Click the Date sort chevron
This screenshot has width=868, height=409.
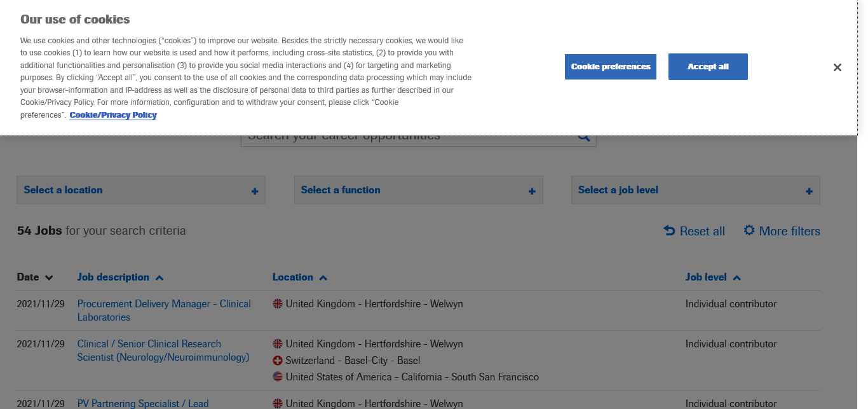pyautogui.click(x=49, y=278)
